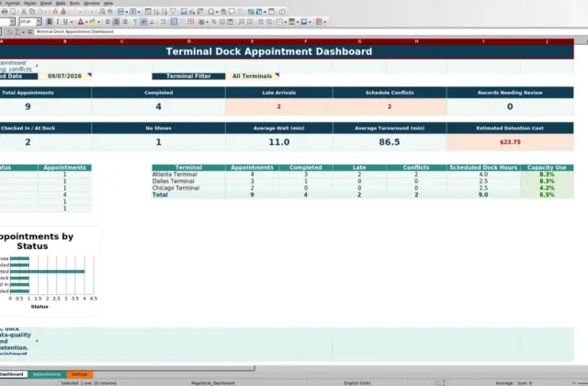Open the Help menu
The height and width of the screenshot is (386, 588).
[108, 3]
